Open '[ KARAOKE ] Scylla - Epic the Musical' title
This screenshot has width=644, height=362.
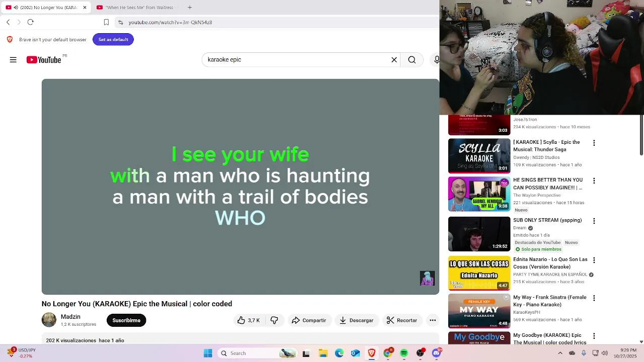(x=546, y=146)
